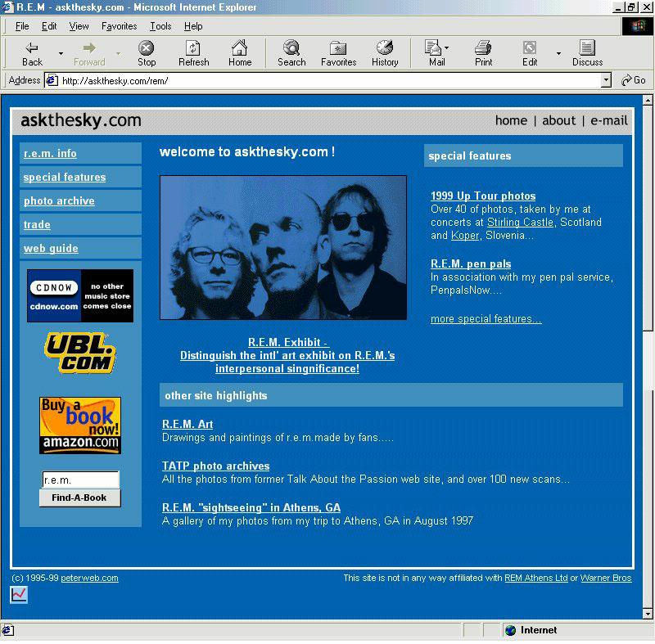
Task: Open the R.E.M. Art link
Action: 187,424
